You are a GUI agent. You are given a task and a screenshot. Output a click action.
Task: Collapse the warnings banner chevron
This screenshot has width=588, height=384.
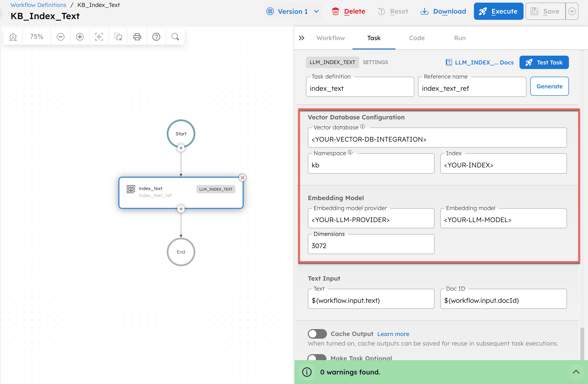(x=576, y=372)
